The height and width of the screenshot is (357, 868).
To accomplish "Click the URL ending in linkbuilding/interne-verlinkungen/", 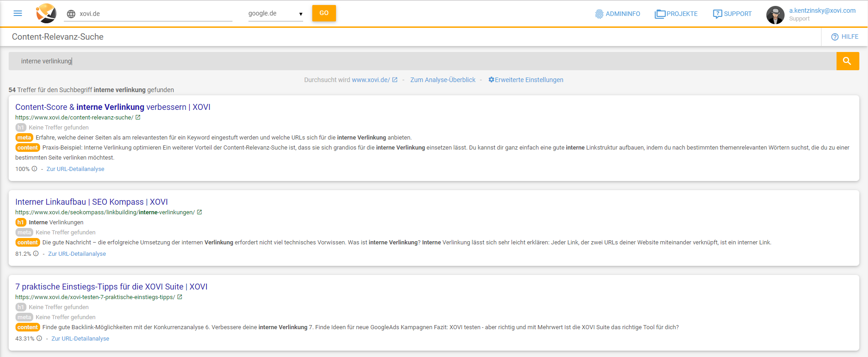I will click(x=105, y=212).
